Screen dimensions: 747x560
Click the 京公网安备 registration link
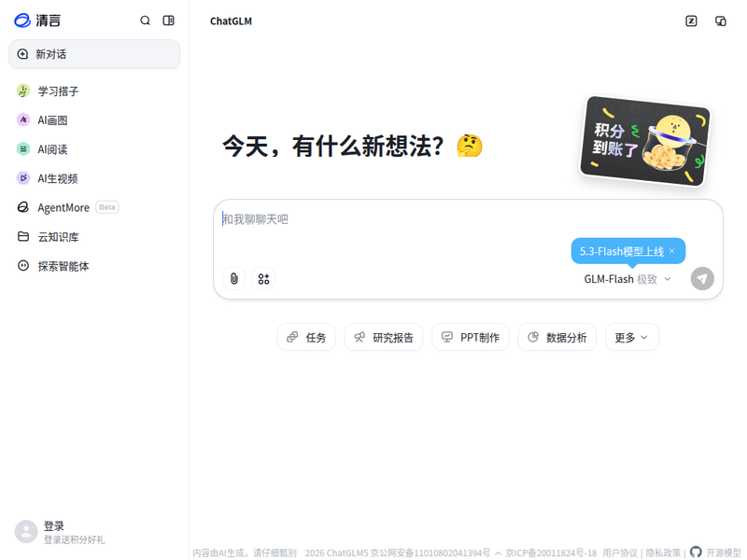[430, 553]
